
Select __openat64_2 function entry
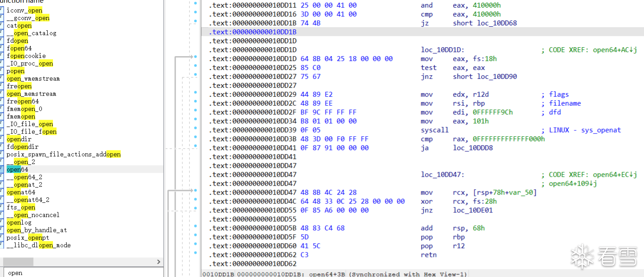click(28, 200)
